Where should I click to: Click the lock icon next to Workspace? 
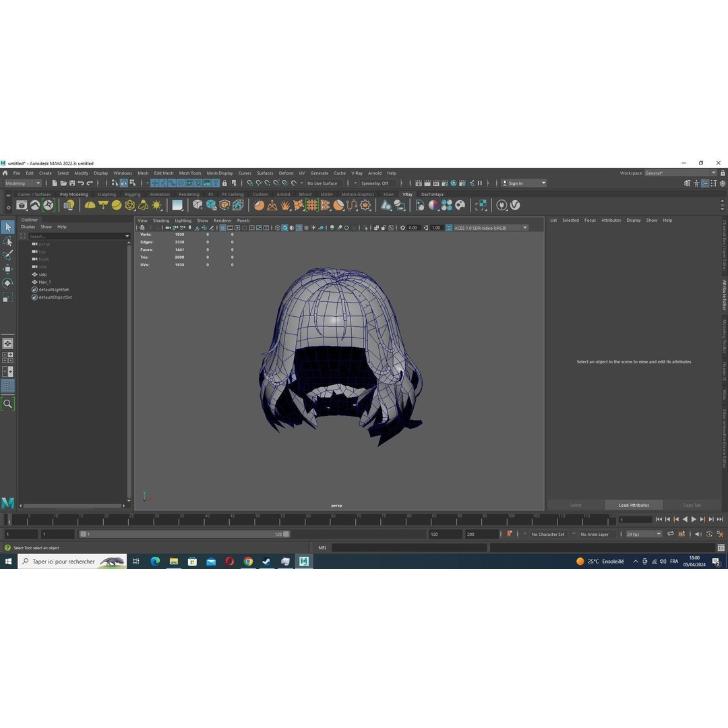[x=723, y=173]
